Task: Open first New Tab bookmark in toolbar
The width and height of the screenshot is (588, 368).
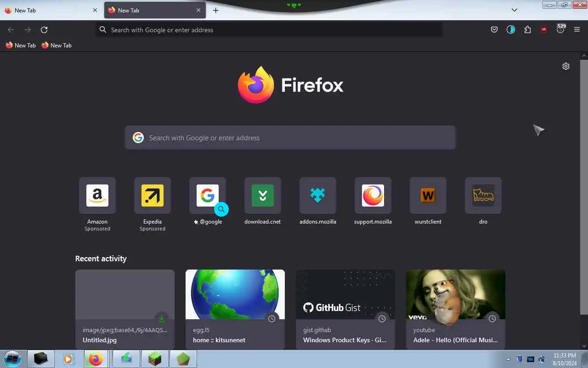Action: pyautogui.click(x=21, y=45)
